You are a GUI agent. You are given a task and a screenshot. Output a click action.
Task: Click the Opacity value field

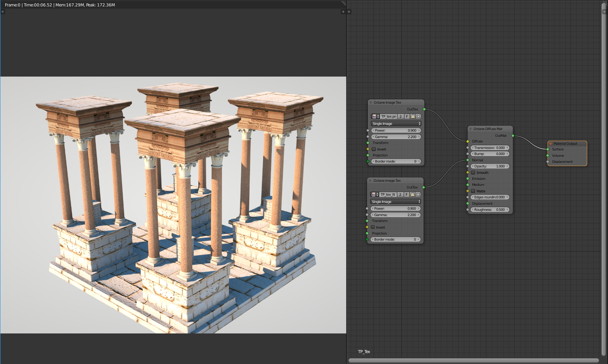coord(490,166)
